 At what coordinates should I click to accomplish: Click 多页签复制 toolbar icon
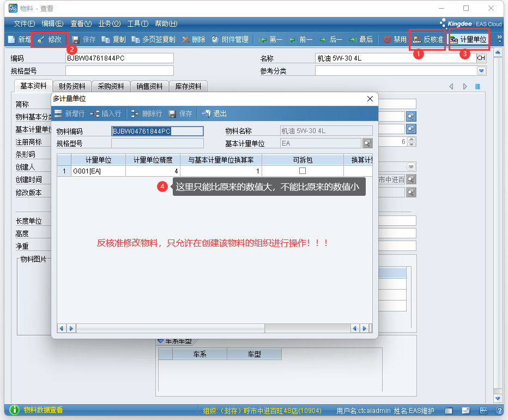pyautogui.click(x=153, y=39)
